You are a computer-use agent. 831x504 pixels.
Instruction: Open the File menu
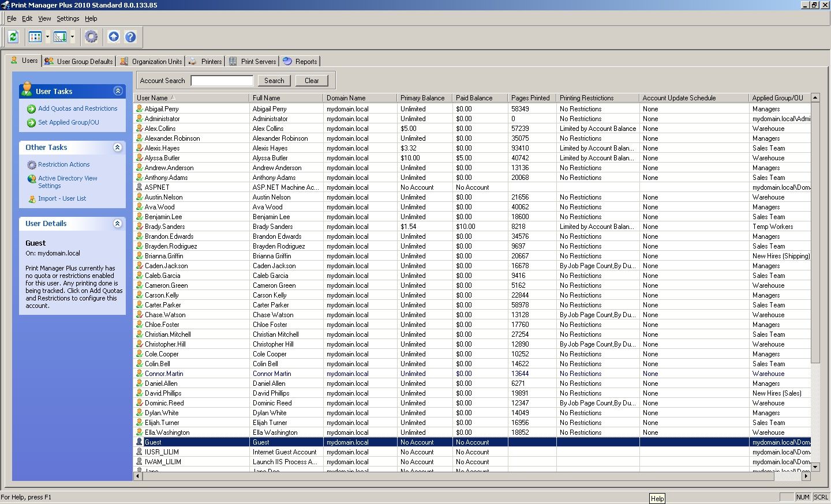(12, 18)
